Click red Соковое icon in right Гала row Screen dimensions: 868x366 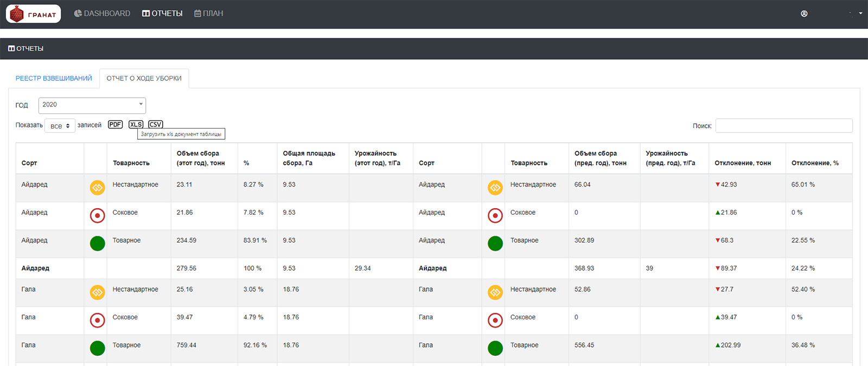click(495, 320)
